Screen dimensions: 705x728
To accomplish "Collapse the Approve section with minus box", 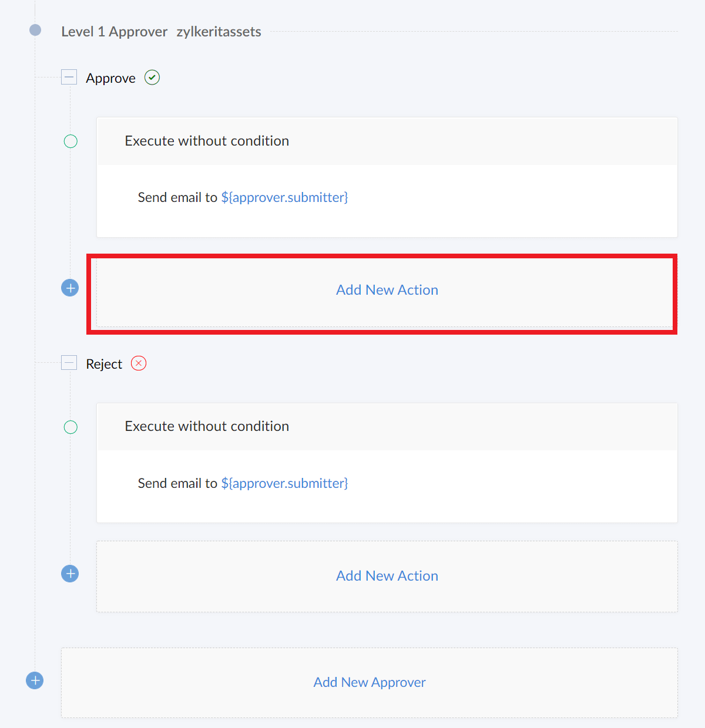I will pos(69,77).
